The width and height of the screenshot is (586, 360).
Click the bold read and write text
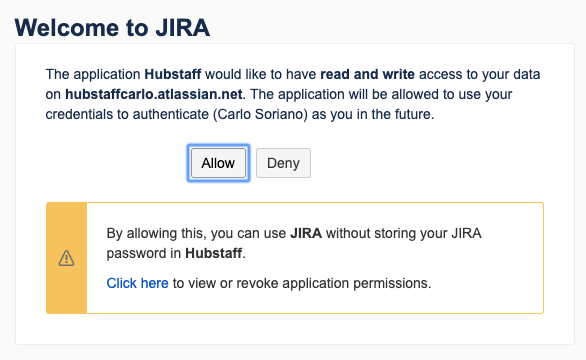(367, 74)
